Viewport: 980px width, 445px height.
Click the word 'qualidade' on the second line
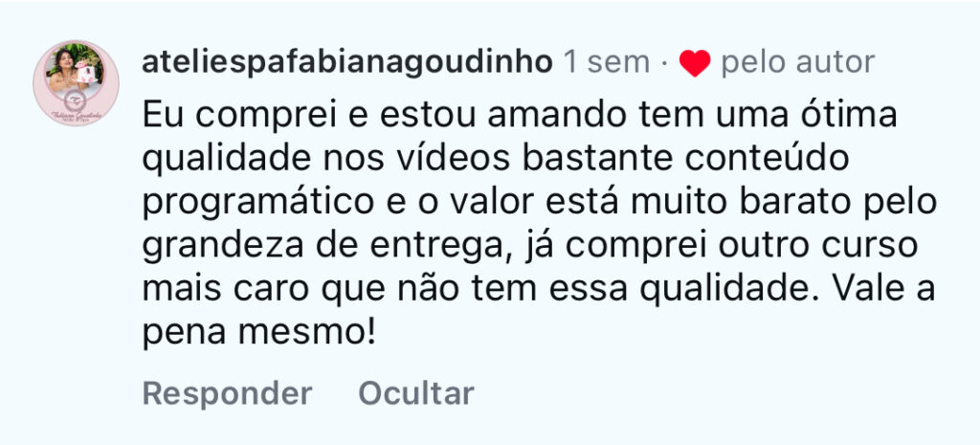tap(227, 160)
